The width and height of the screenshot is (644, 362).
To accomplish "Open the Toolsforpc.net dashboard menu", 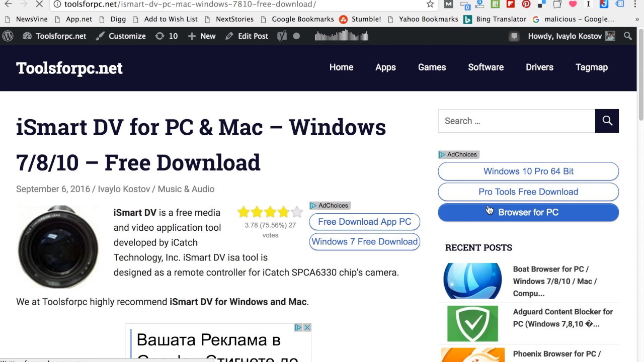I will point(54,36).
